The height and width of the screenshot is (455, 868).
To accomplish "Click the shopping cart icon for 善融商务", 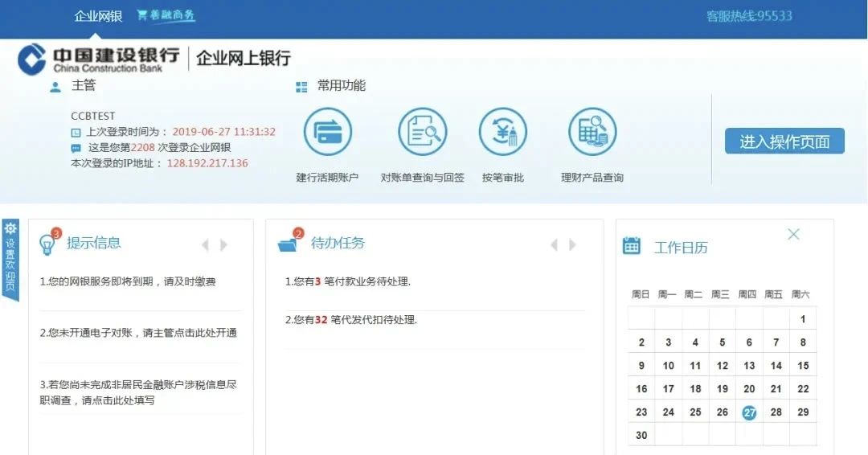I will coord(141,15).
